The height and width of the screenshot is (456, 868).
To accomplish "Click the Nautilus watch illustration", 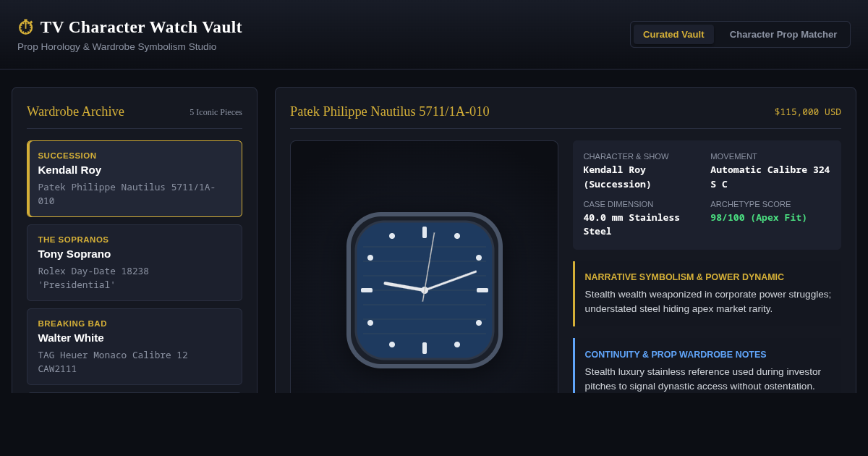I will 425,290.
